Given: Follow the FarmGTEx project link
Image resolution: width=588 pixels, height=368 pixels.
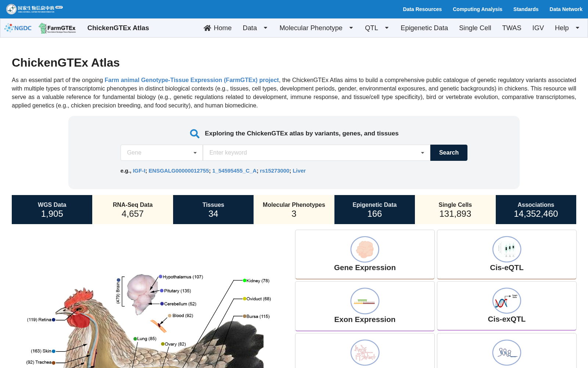Looking at the screenshot, I should tap(192, 80).
